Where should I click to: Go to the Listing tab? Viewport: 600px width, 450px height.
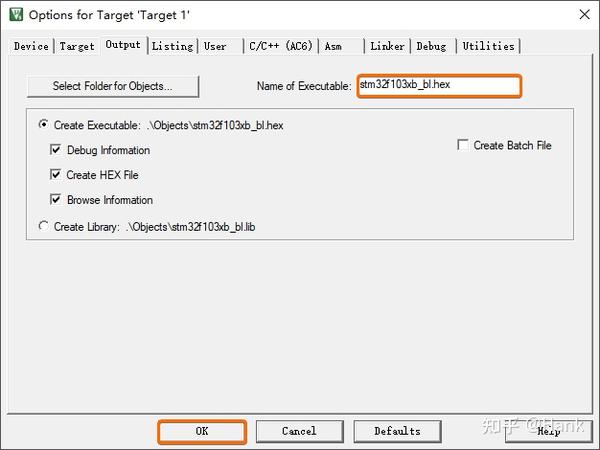(173, 46)
